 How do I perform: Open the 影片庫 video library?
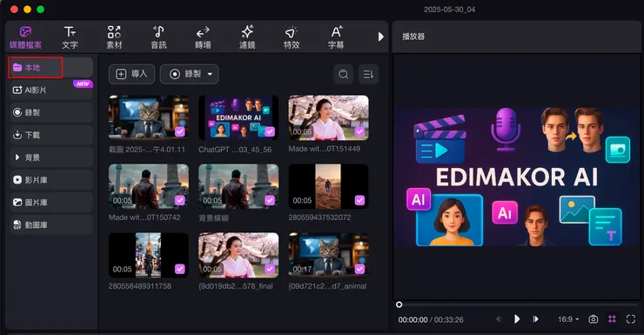[51, 180]
